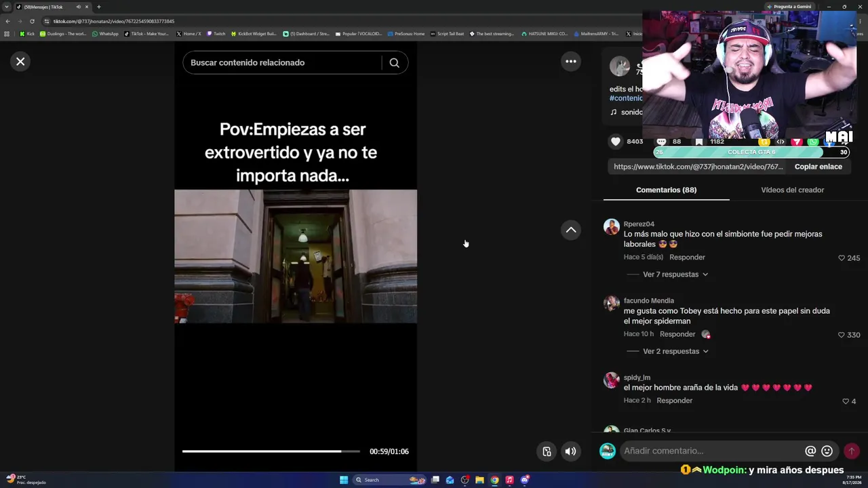The image size is (868, 488).
Task: Open Chrome tab search dropdown
Action: pyautogui.click(x=7, y=7)
